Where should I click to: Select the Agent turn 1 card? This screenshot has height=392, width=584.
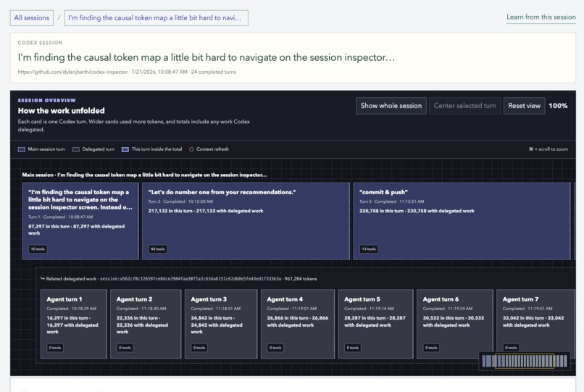[74, 324]
